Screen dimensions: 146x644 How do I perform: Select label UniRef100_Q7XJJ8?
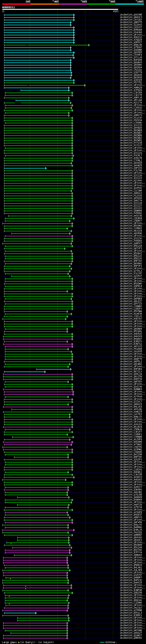coord(131,58)
